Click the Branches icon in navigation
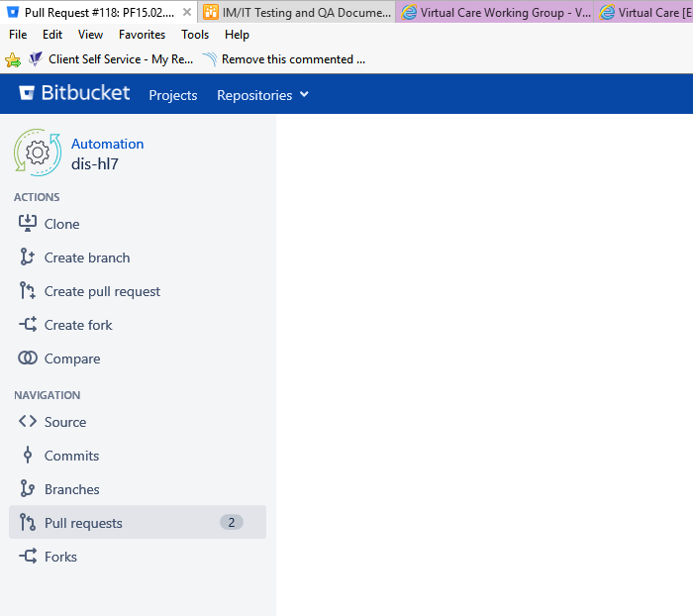The height and width of the screenshot is (616, 693). [27, 488]
